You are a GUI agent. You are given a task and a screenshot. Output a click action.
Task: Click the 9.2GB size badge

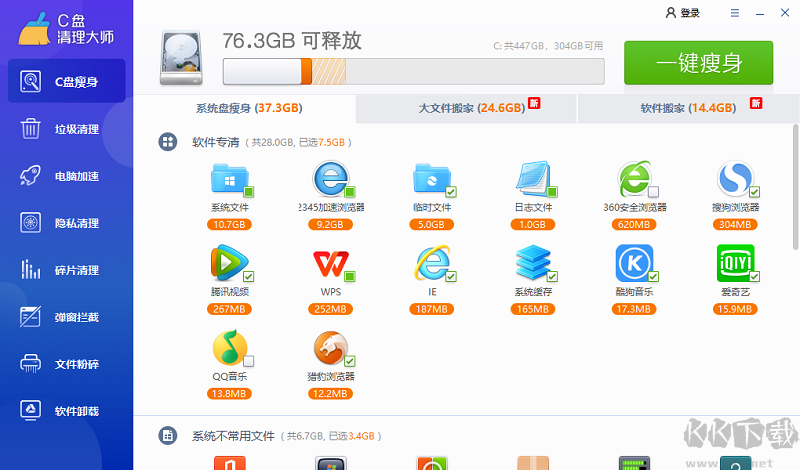[x=330, y=225]
